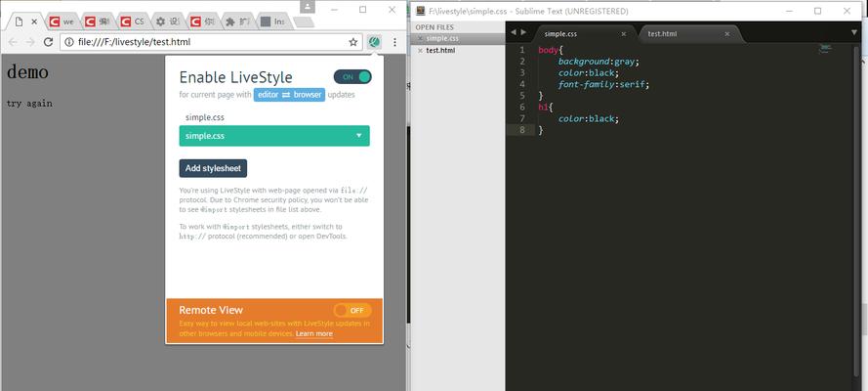Viewport: 868px width, 391px height.
Task: Click the 'h1{' selector line
Action: (x=545, y=108)
